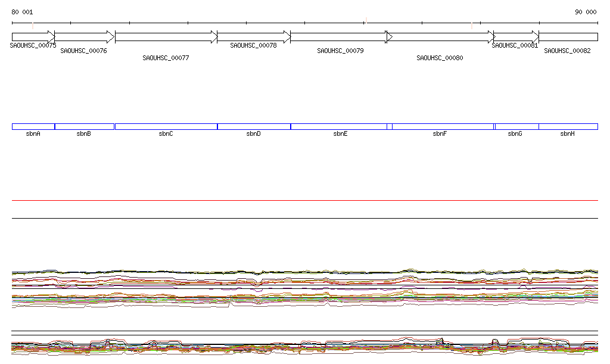Click the red horizontal threshold line

pos(305,201)
